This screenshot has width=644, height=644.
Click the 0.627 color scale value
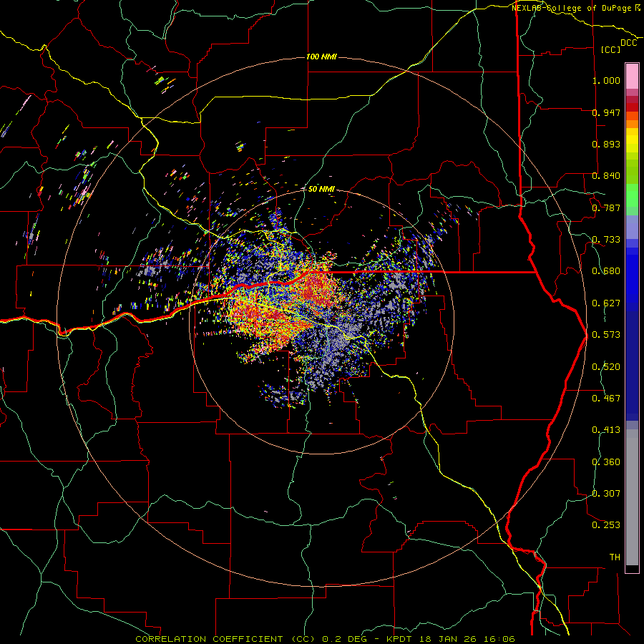606,303
